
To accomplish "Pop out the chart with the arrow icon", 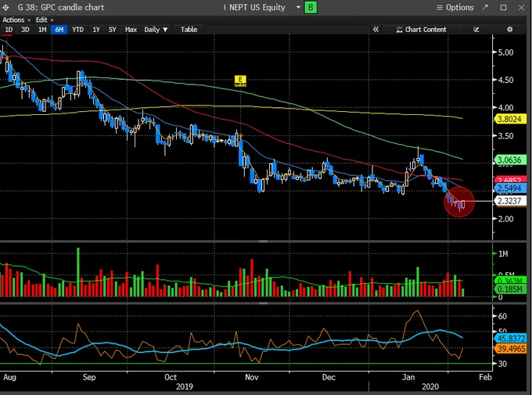I will coord(485,7).
